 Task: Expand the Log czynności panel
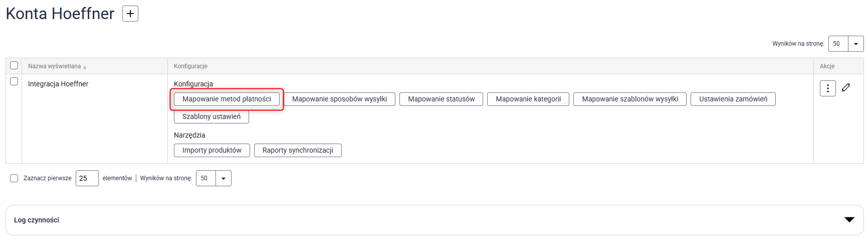pos(849,220)
